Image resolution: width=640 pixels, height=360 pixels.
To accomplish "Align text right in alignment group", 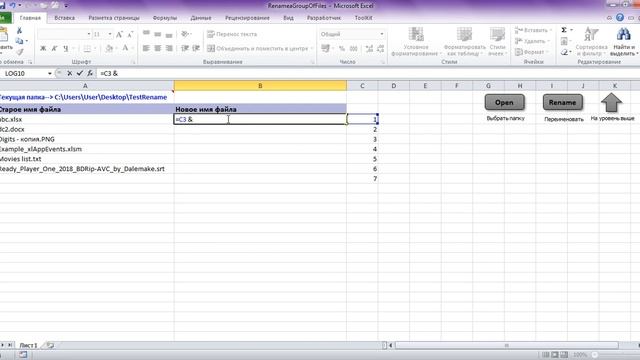I will click(x=169, y=48).
